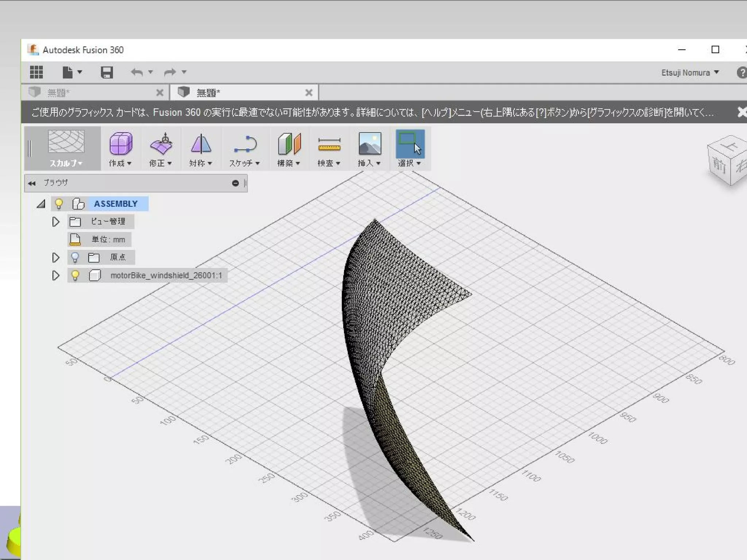
Task: Expand the ビュー管理 tree node
Action: 55,222
